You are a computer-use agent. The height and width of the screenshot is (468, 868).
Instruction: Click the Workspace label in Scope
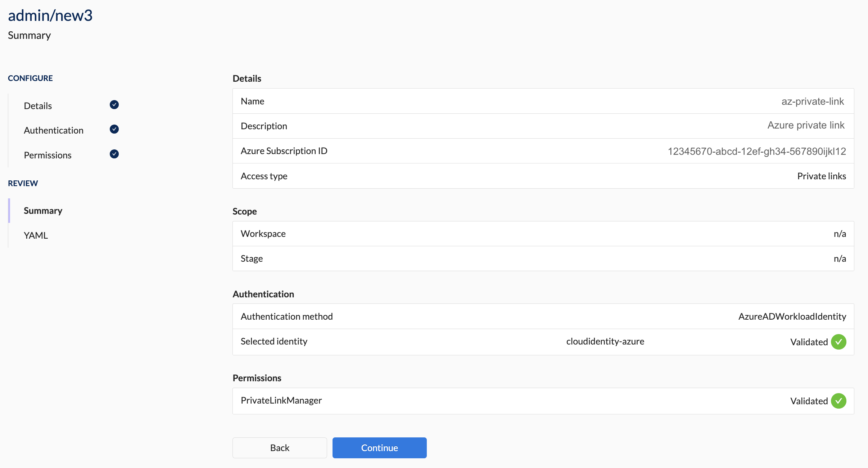tap(263, 234)
